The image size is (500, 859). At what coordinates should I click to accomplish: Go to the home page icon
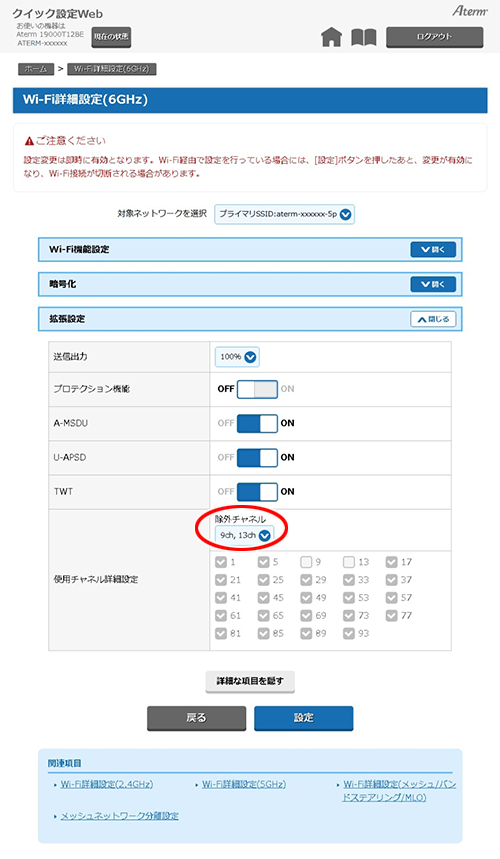pos(331,37)
